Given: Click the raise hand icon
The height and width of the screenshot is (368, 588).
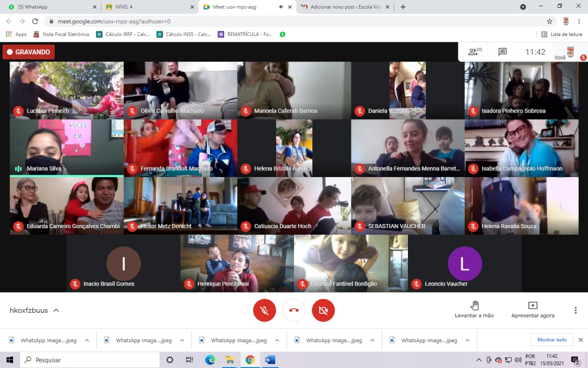Looking at the screenshot, I should 475,305.
